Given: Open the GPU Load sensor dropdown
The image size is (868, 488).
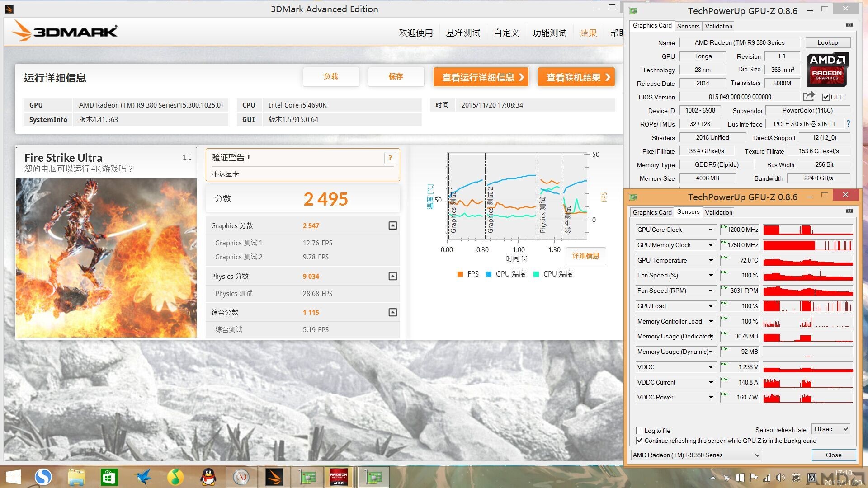Looking at the screenshot, I should (x=711, y=306).
